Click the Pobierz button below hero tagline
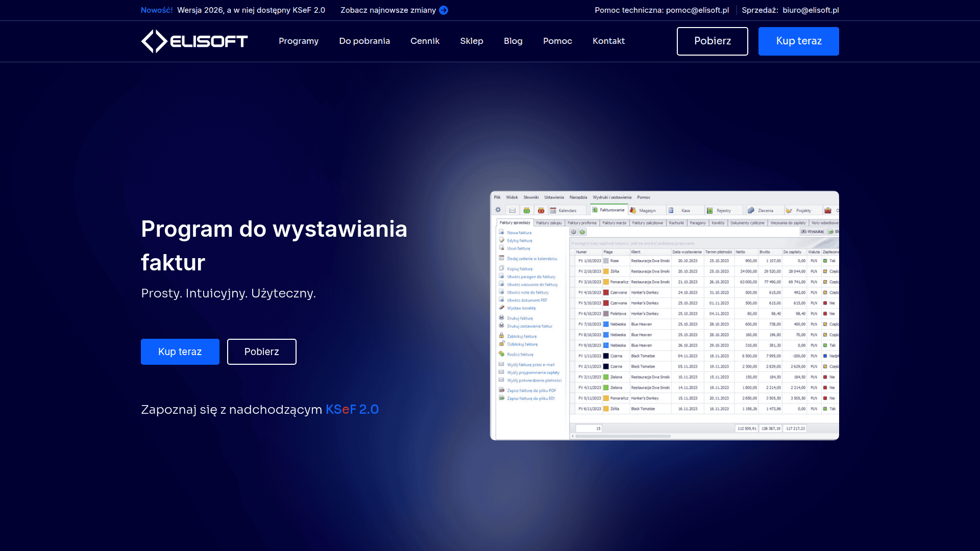Screen dimensions: 980x551 pos(262,352)
